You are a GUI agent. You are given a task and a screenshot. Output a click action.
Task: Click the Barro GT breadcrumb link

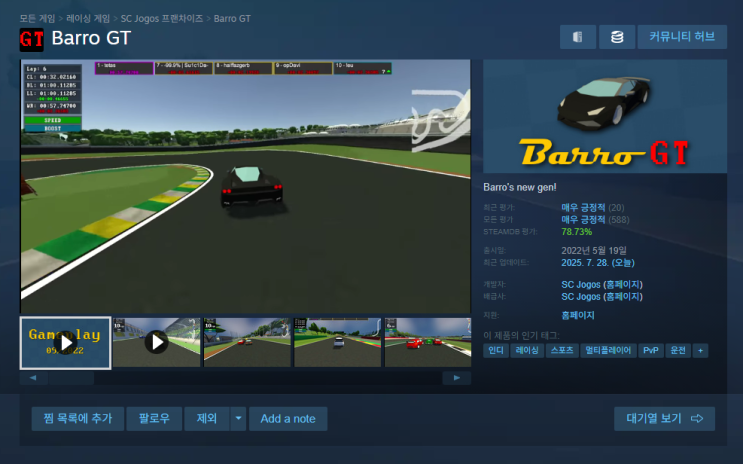tap(232, 18)
